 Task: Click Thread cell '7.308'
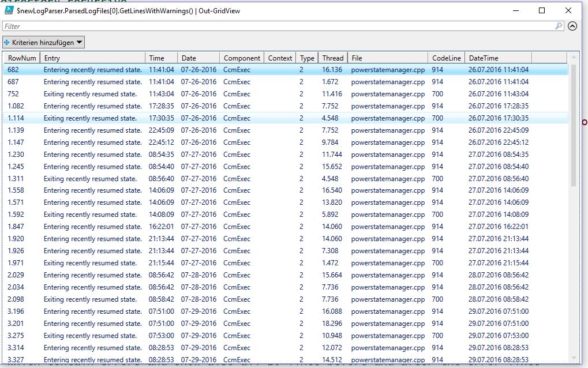pyautogui.click(x=330, y=251)
